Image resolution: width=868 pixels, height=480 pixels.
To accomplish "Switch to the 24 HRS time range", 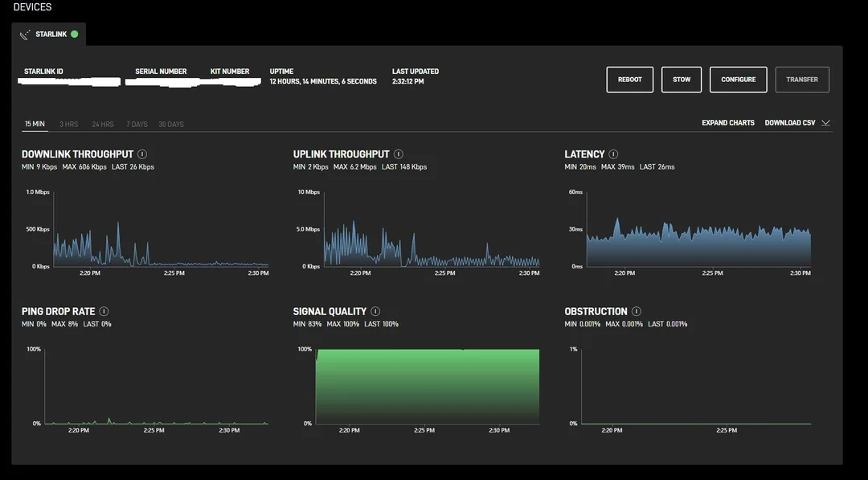I will click(103, 125).
